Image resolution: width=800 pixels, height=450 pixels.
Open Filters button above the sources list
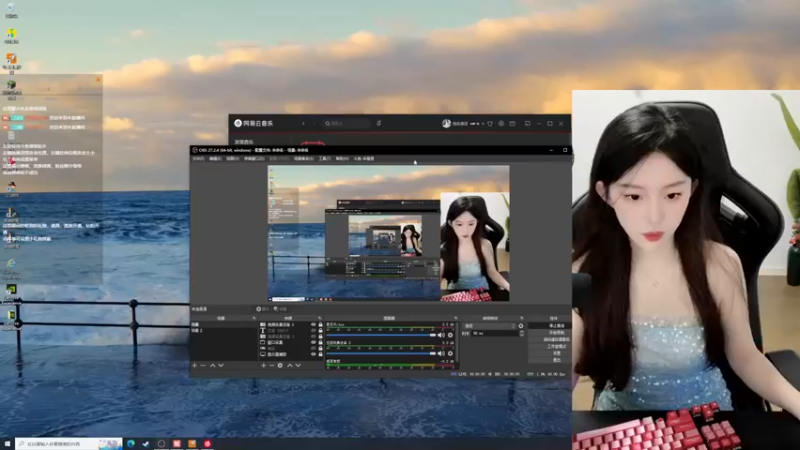click(281, 309)
